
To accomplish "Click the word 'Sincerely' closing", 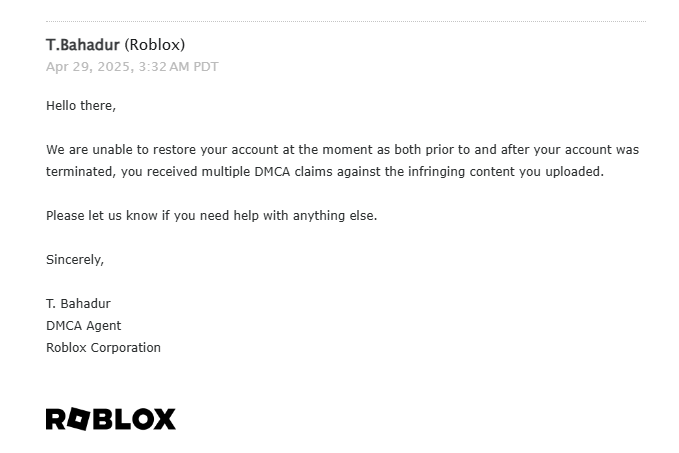I will (75, 260).
